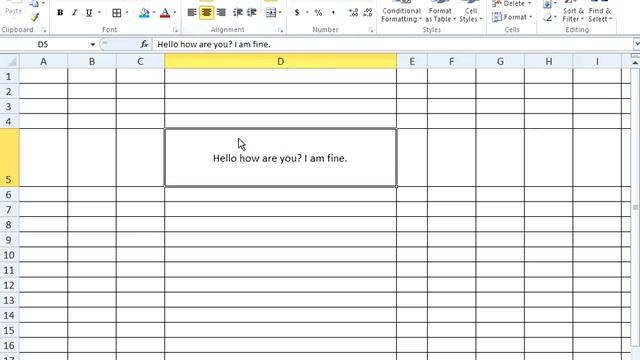Open Alignment dialog launcher
The width and height of the screenshot is (640, 360).
click(x=280, y=30)
